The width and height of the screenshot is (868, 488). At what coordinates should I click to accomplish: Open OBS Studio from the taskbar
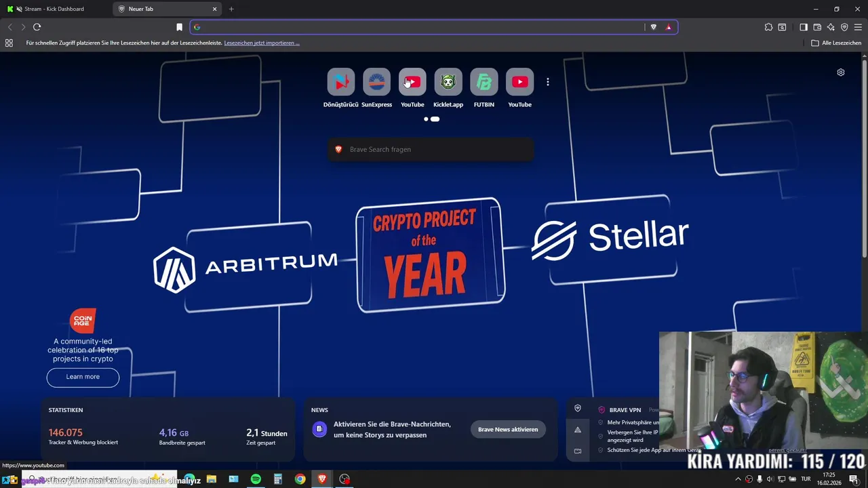point(344,479)
